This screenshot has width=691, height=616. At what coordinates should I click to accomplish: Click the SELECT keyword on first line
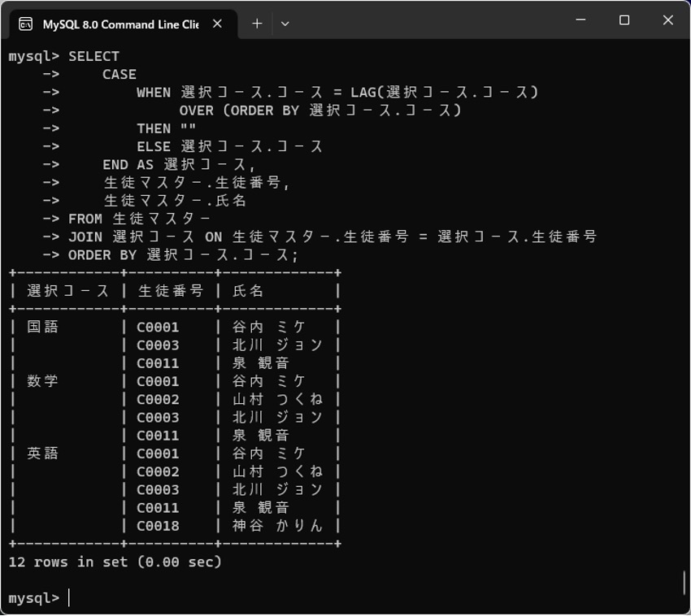(93, 56)
